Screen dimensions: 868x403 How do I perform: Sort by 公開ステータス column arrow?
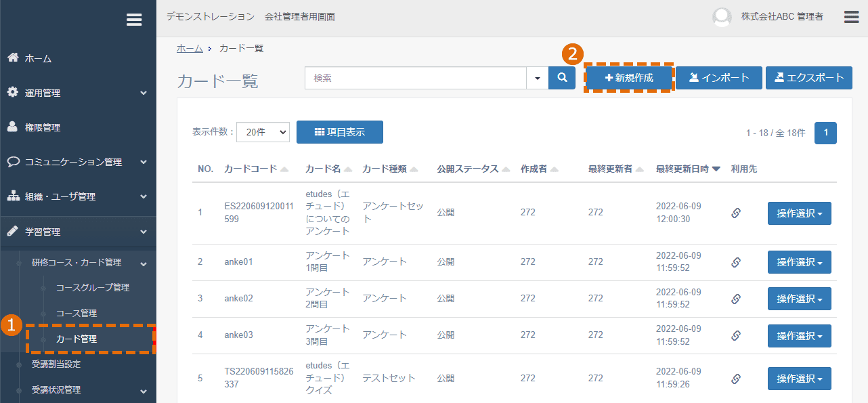click(x=504, y=169)
